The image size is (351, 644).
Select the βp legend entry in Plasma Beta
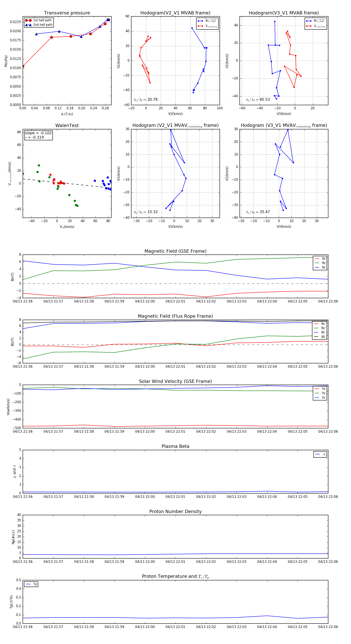point(321,454)
